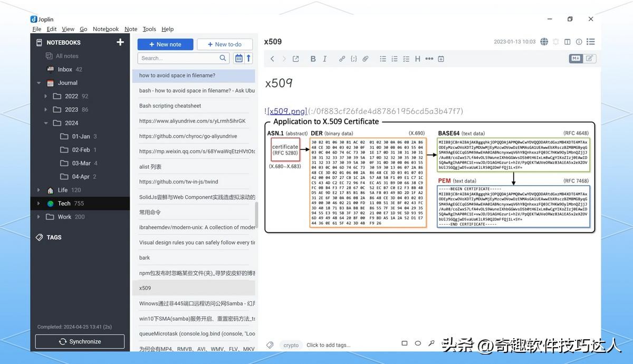Click the insert date time icon
This screenshot has height=364, width=633.
pos(441,59)
